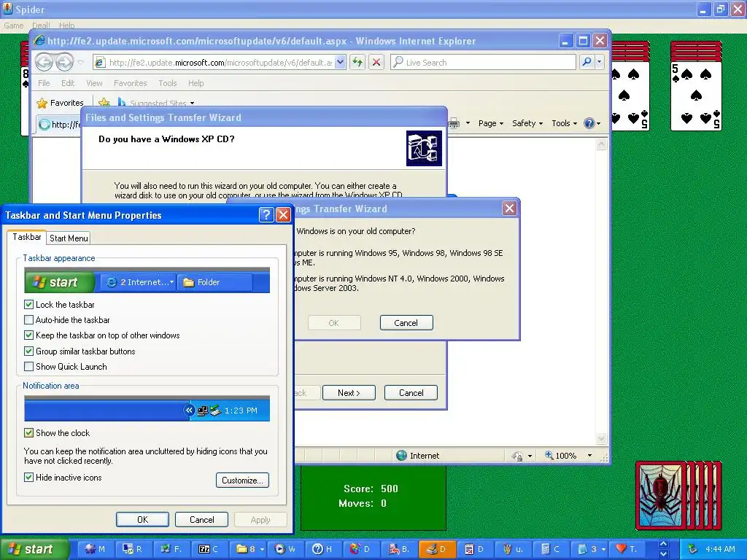Image resolution: width=747 pixels, height=560 pixels.
Task: Open the address bar dropdown arrow
Action: click(x=340, y=62)
